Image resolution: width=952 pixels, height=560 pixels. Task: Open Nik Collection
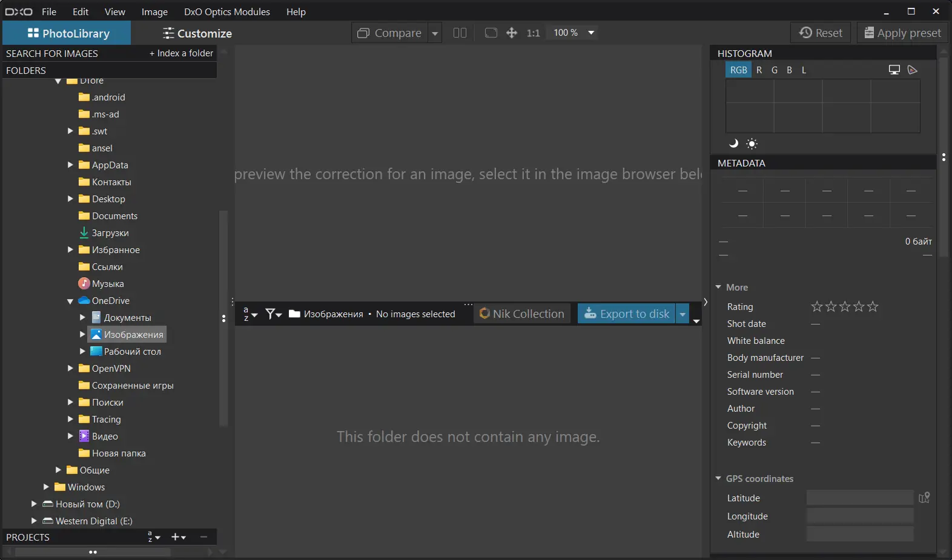pyautogui.click(x=522, y=314)
